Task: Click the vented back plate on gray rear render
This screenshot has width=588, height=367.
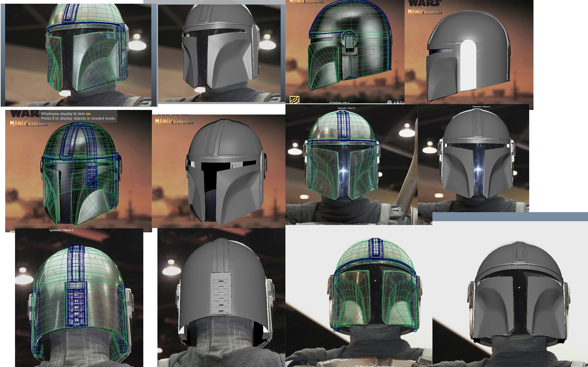Action: click(221, 297)
